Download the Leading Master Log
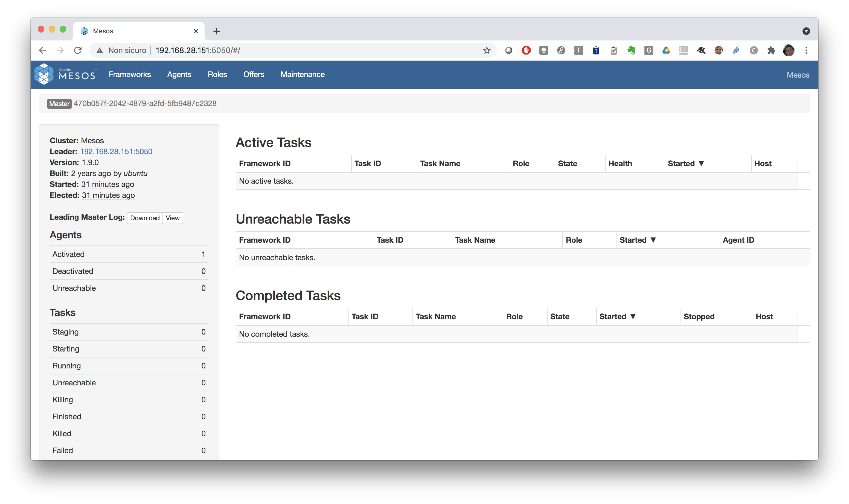 pyautogui.click(x=145, y=218)
